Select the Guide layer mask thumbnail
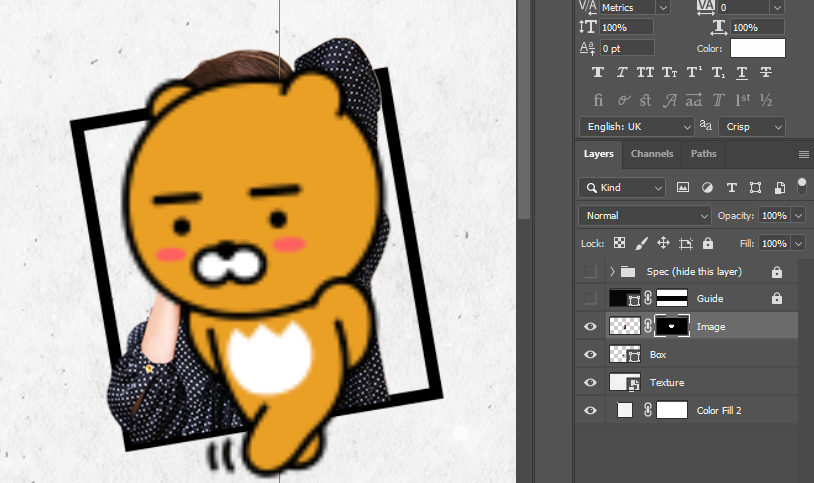Screen dimensions: 814x483 click(x=672, y=298)
